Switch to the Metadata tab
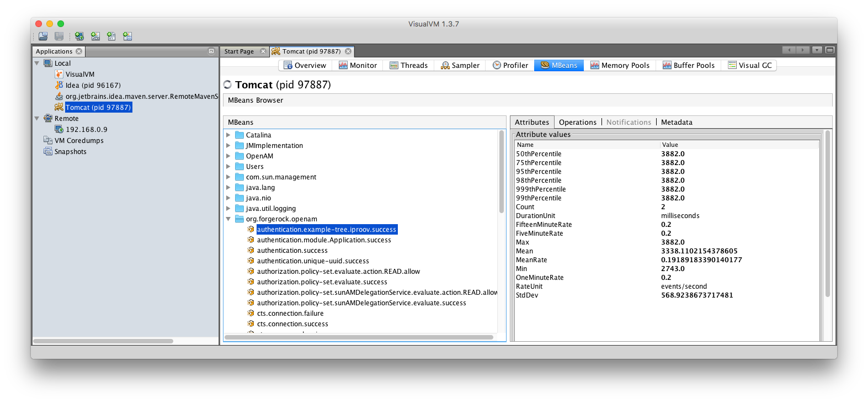The width and height of the screenshot is (868, 403). [677, 122]
